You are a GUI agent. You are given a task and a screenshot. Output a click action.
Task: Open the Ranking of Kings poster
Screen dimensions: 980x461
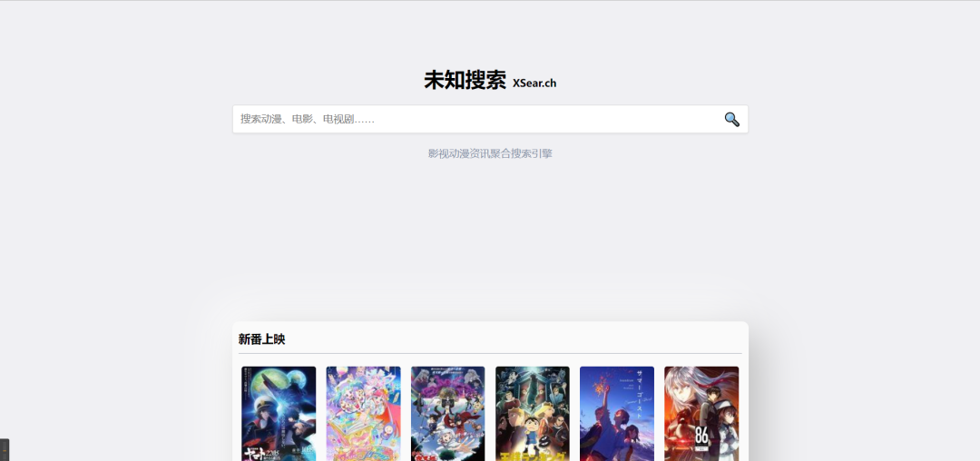(533, 414)
